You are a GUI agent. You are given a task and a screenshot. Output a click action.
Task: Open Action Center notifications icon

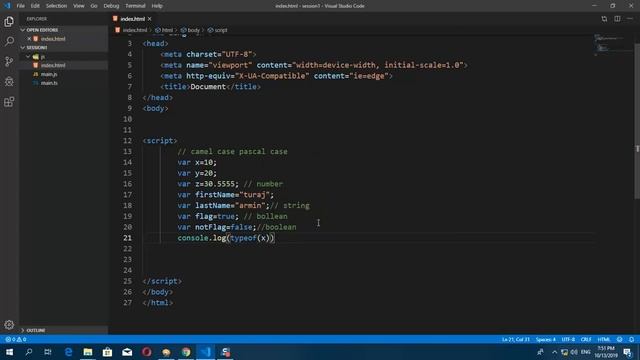(628, 352)
